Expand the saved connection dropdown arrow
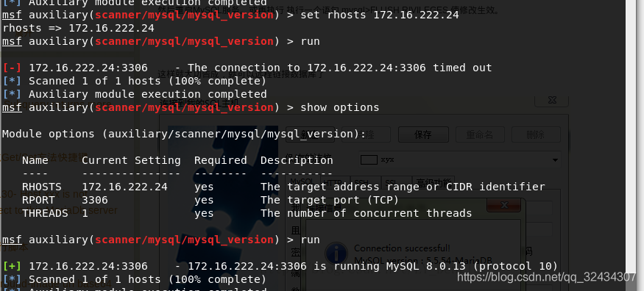The width and height of the screenshot is (644, 291). [x=555, y=160]
